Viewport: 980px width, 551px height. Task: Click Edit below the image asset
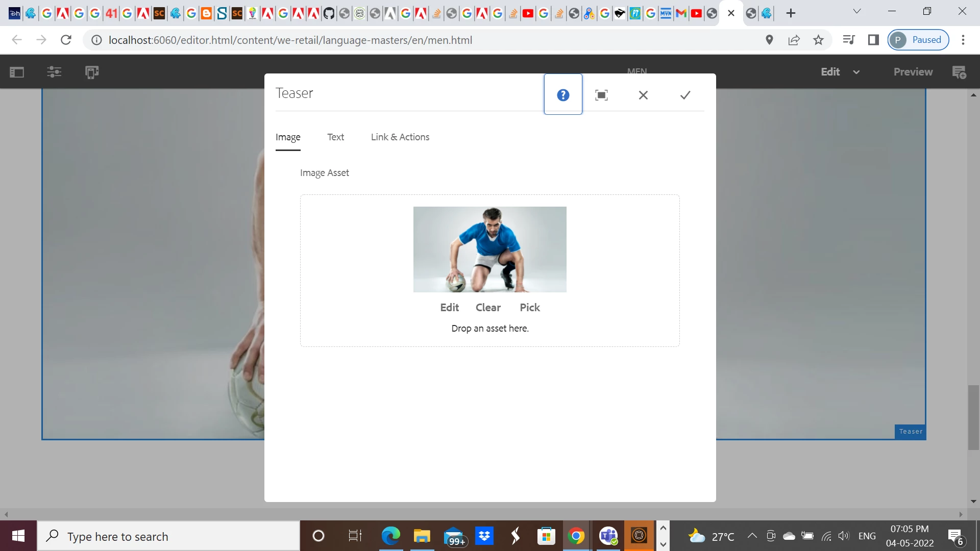(449, 308)
